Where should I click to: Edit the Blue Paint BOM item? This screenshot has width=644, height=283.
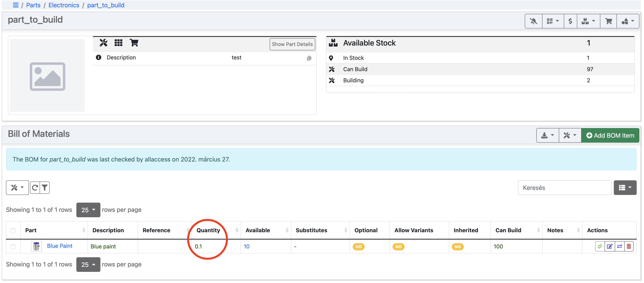tap(610, 246)
